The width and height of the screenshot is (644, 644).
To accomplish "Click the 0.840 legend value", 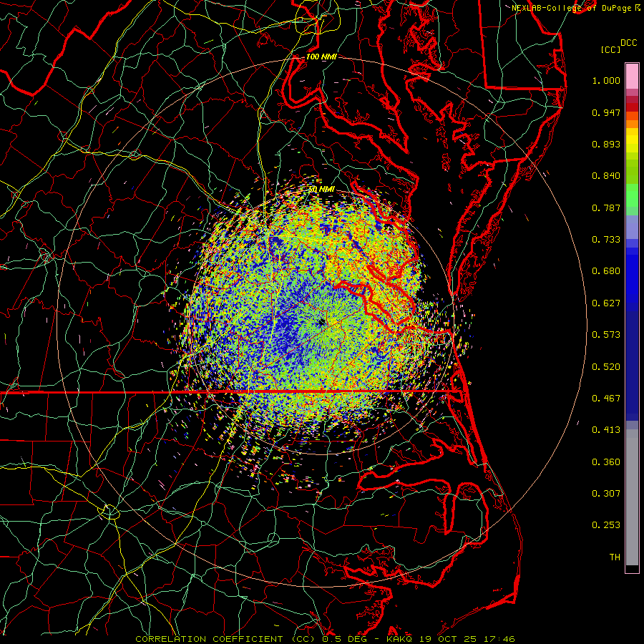I will click(x=606, y=176).
